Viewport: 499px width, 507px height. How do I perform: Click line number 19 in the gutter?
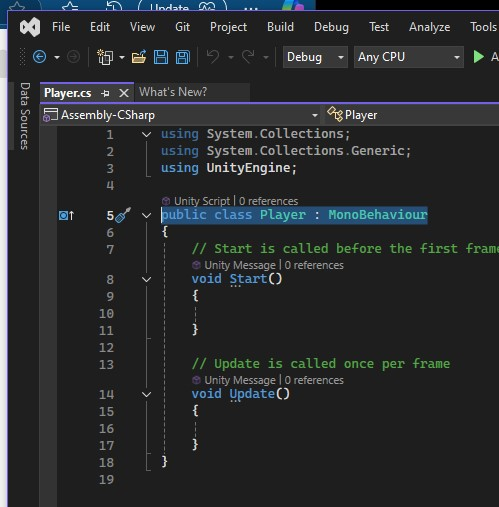(107, 480)
